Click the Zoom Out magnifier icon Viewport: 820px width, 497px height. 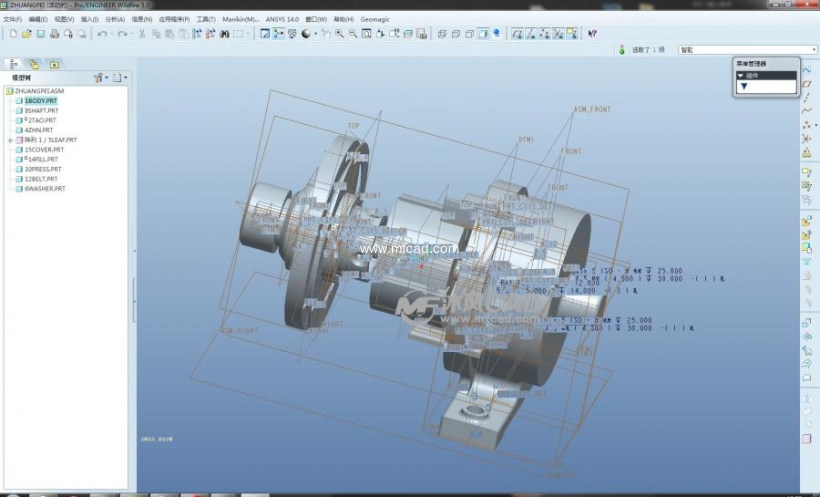coord(353,33)
